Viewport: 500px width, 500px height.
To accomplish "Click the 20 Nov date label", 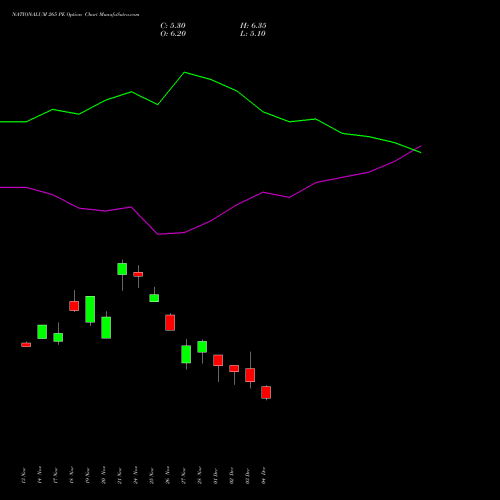I will 104,475.
